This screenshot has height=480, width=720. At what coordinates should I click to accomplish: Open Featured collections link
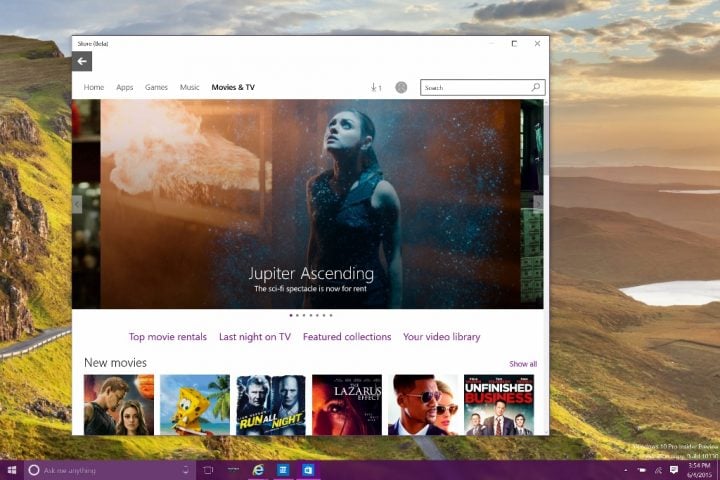[x=347, y=337]
